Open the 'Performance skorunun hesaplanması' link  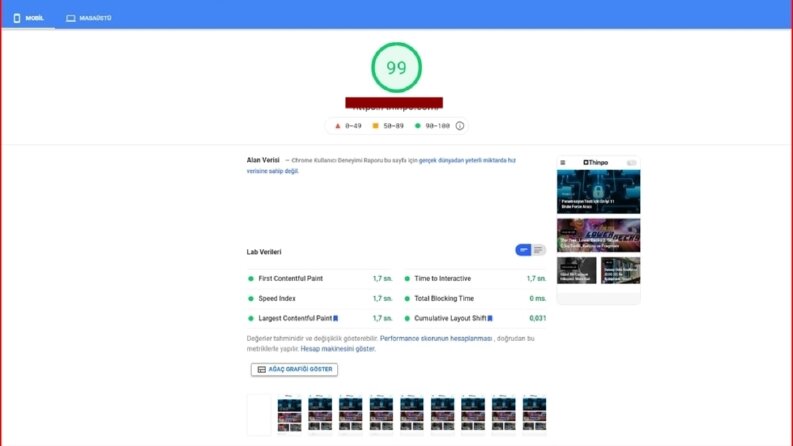pos(436,338)
